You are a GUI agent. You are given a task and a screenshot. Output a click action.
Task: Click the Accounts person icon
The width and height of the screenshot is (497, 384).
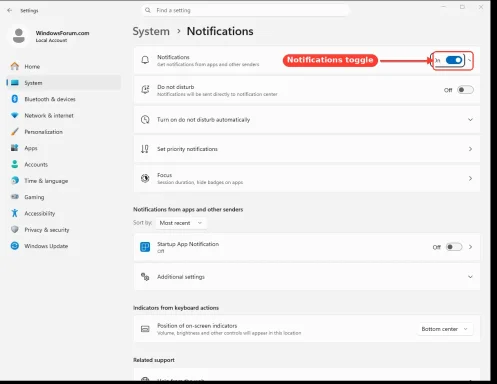coord(15,164)
